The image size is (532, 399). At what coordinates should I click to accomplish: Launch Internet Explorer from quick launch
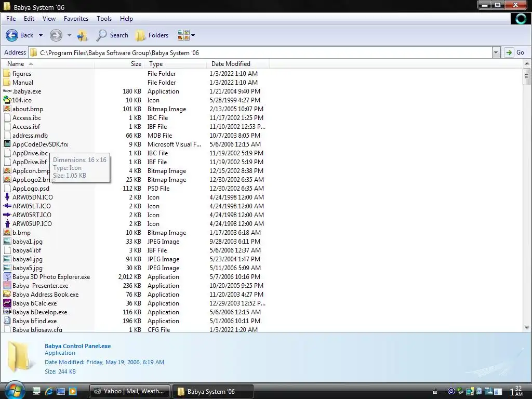pyautogui.click(x=49, y=391)
